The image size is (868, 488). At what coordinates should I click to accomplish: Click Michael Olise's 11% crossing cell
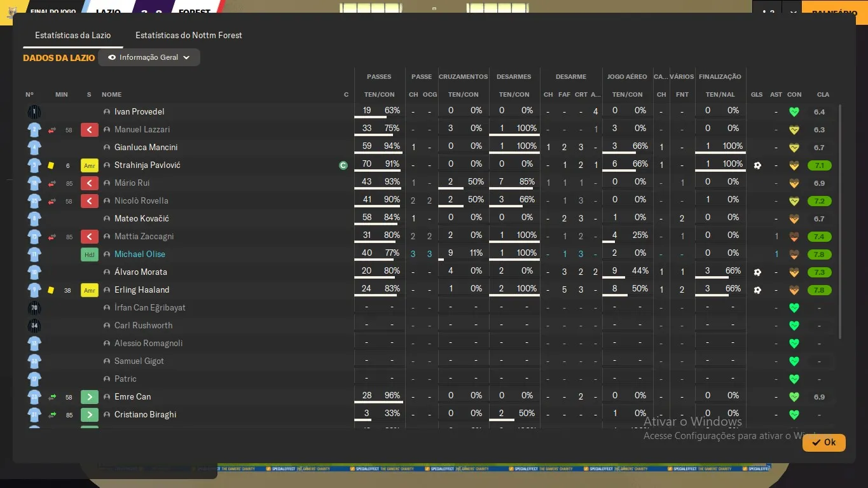tap(476, 253)
